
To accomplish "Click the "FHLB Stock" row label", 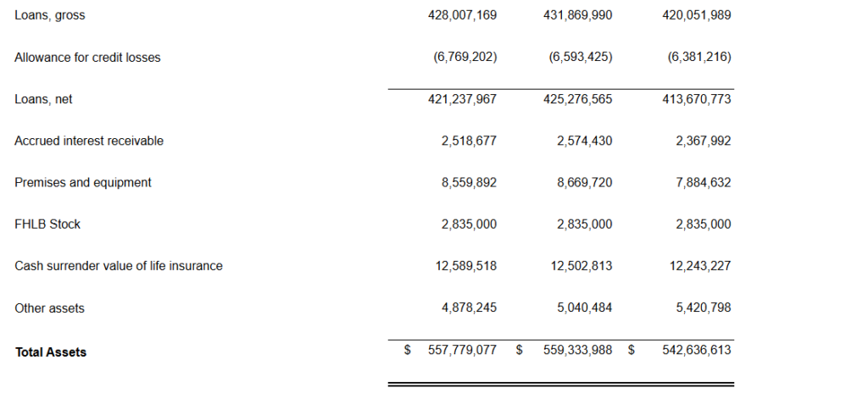I will click(x=47, y=224).
